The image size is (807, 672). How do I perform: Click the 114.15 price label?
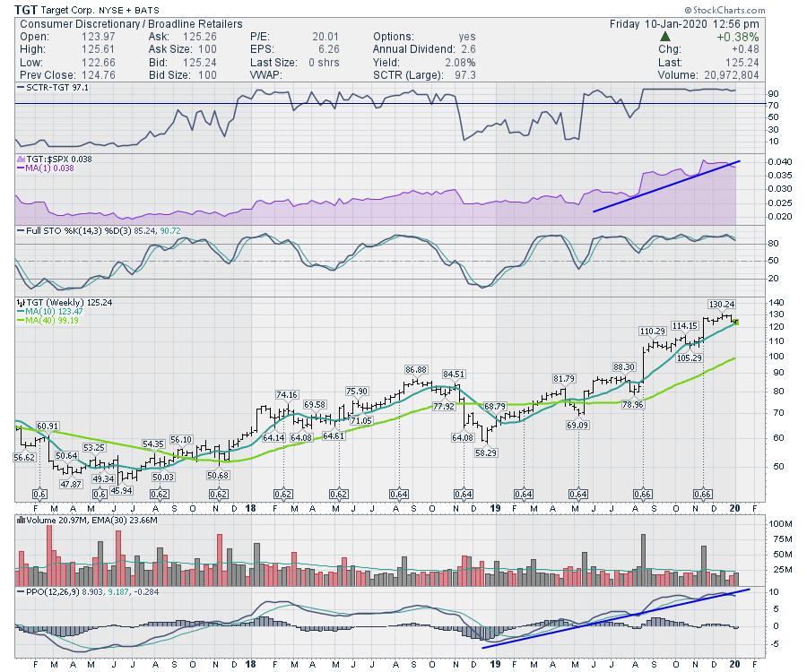click(x=684, y=325)
